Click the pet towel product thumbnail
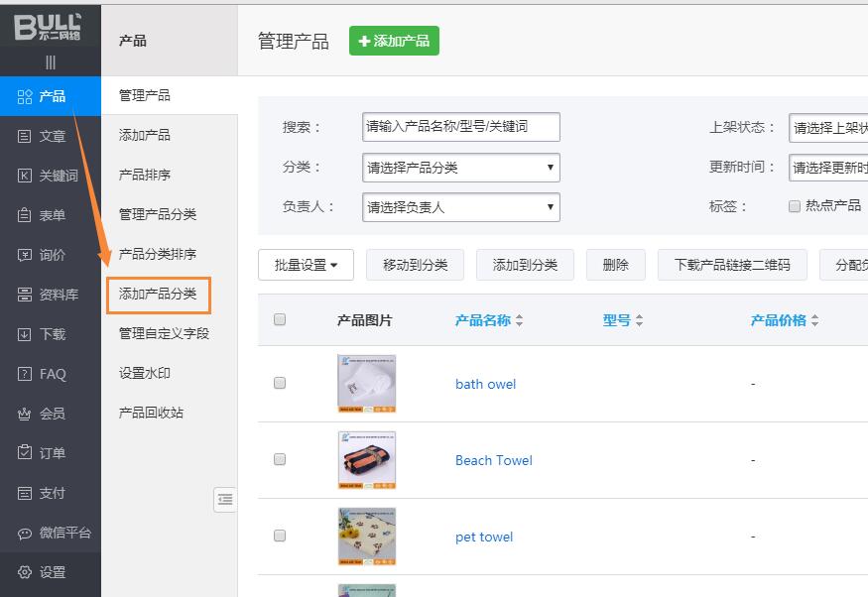 (366, 537)
